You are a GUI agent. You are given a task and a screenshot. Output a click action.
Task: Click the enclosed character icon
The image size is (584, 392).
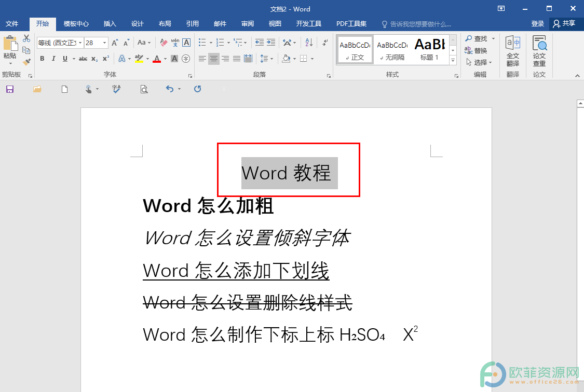tap(186, 59)
